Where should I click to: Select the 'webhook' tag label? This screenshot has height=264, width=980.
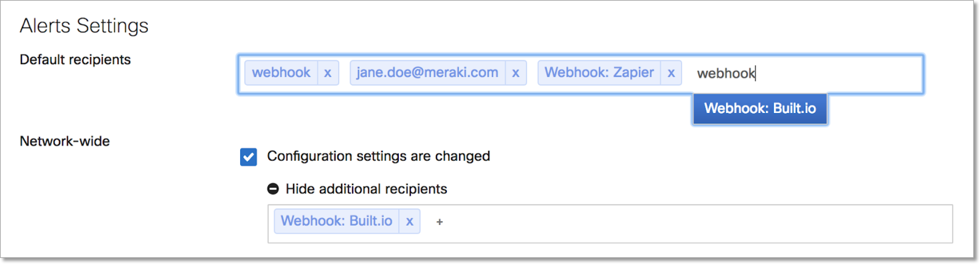pyautogui.click(x=281, y=73)
